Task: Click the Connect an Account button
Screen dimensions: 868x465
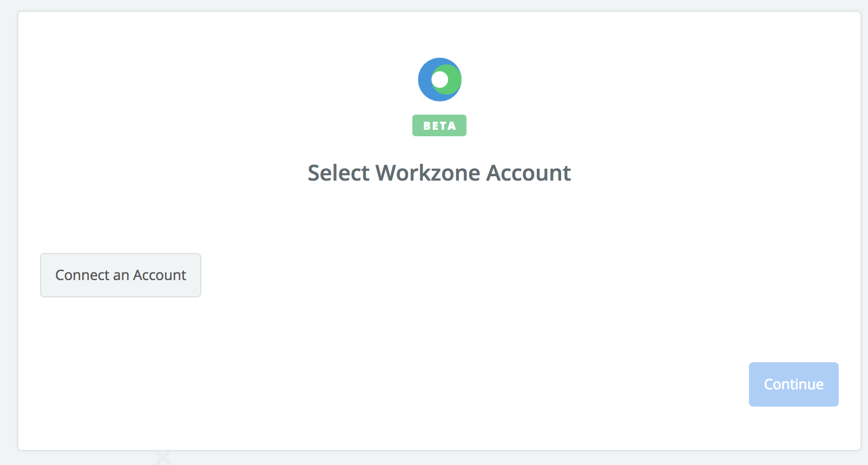Action: [x=121, y=275]
